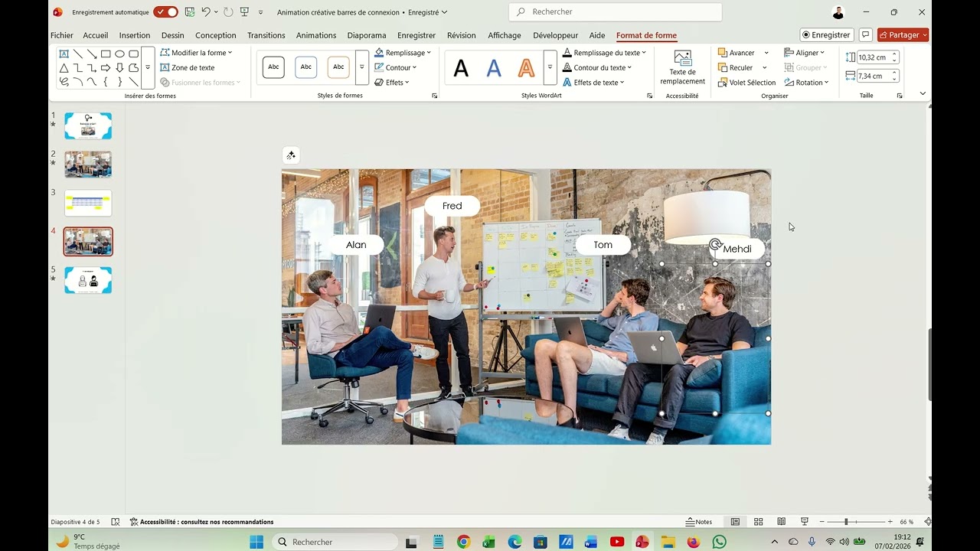This screenshot has width=980, height=551.
Task: Open File Explorer from taskbar
Action: 668,542
